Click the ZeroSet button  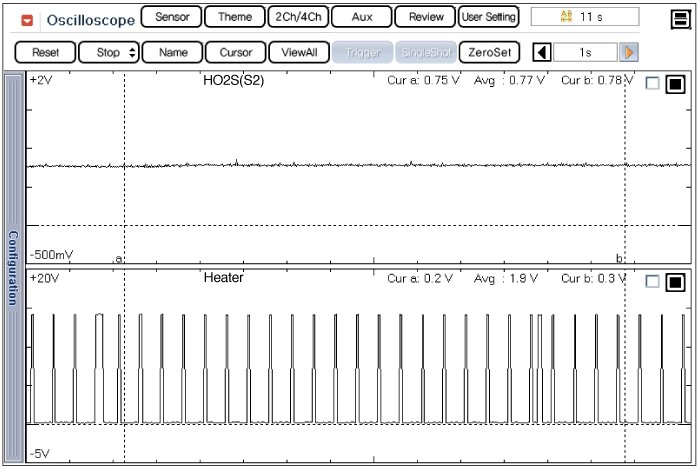pos(489,53)
